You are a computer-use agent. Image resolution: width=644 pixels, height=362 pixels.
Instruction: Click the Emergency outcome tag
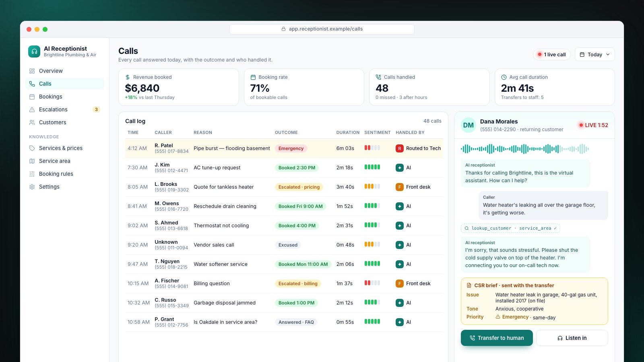click(291, 148)
